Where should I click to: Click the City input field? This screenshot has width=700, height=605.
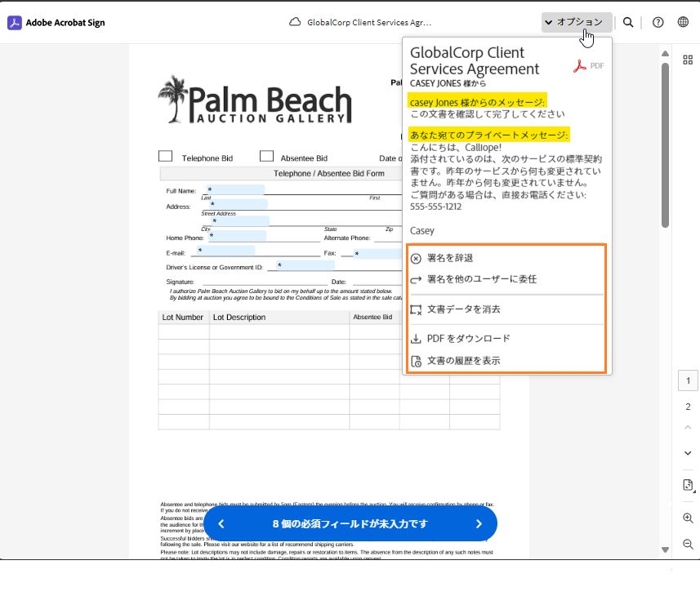[240, 220]
